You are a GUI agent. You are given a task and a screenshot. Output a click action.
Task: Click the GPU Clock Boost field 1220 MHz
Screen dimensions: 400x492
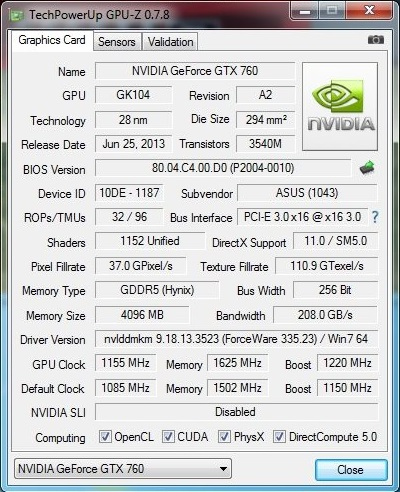347,363
